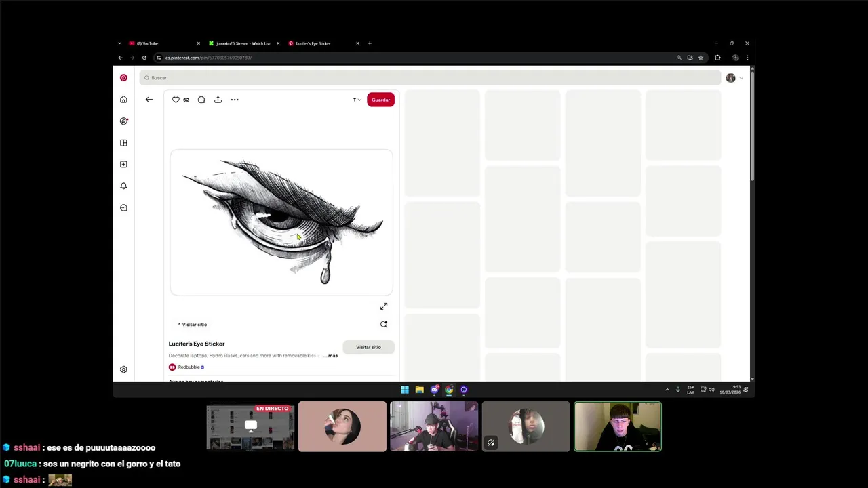Close the YouTube tab
Viewport: 868px width, 488px height.
coord(199,43)
